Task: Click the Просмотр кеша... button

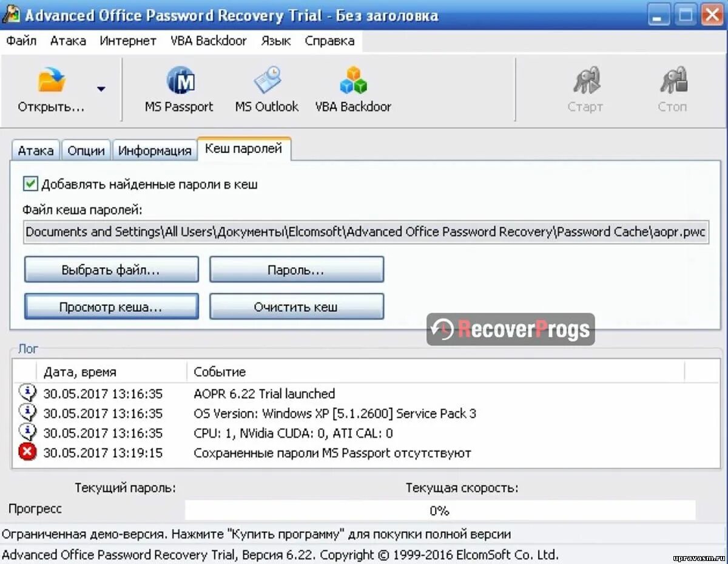Action: [x=111, y=307]
